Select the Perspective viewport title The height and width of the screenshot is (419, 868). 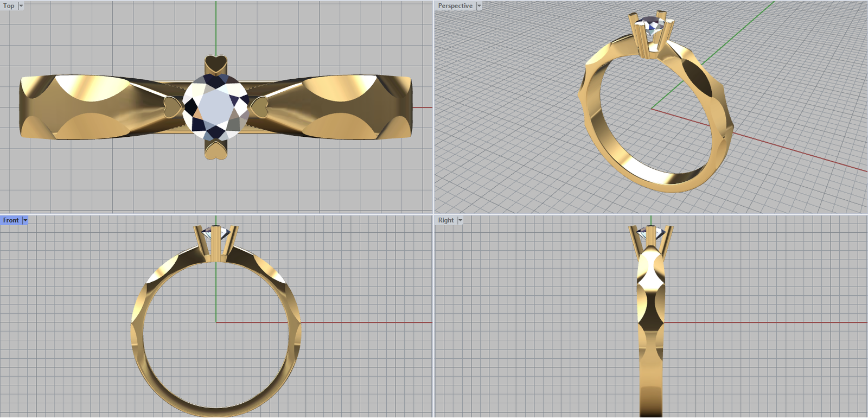pos(455,6)
